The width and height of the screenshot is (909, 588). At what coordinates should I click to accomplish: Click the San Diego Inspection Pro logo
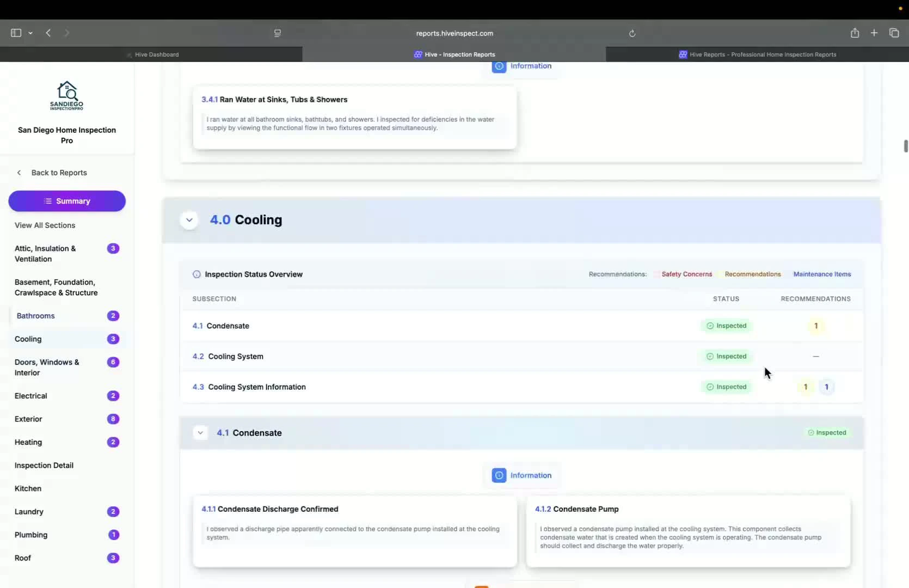pyautogui.click(x=67, y=95)
